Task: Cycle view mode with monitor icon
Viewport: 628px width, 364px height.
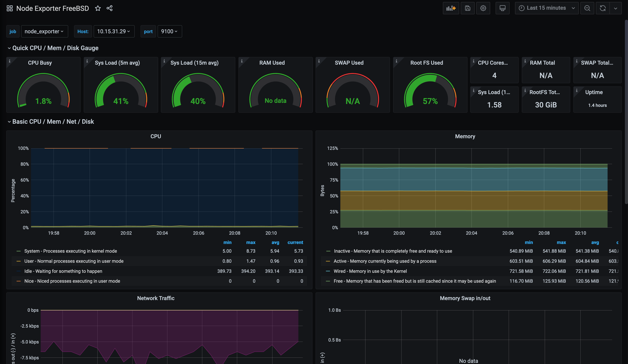Action: pyautogui.click(x=502, y=8)
